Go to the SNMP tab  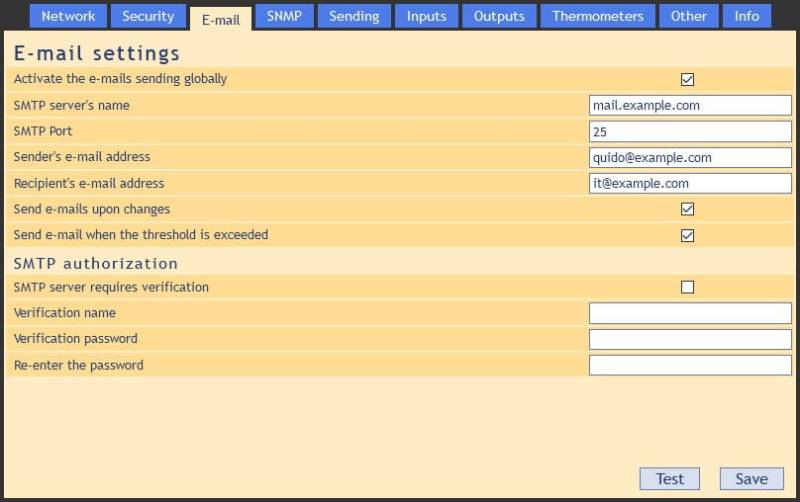284,16
